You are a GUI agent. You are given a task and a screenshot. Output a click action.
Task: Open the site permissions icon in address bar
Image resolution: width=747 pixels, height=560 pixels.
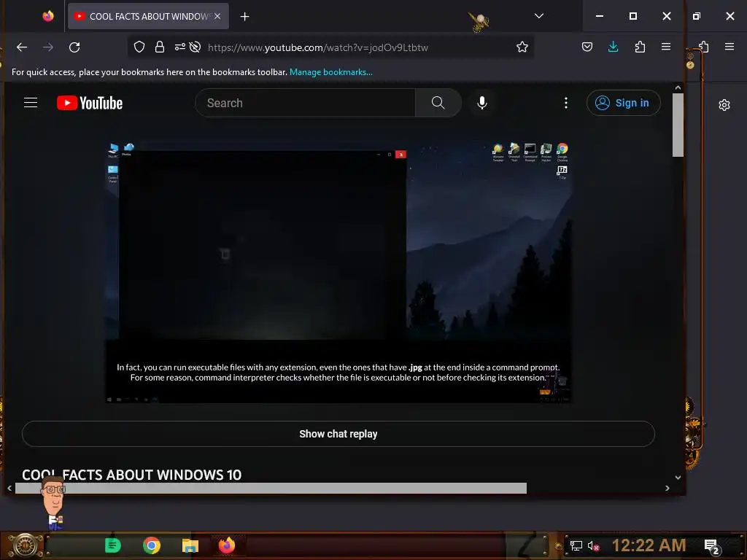pos(179,47)
